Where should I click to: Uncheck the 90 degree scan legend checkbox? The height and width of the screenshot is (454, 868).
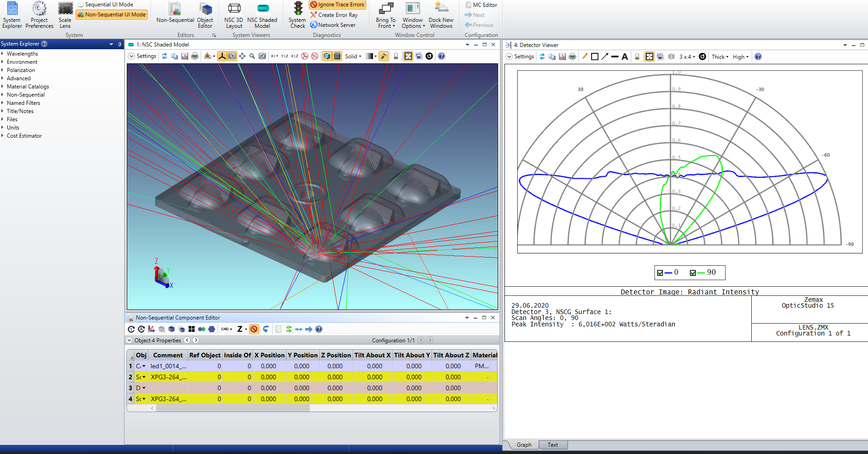[x=692, y=273]
